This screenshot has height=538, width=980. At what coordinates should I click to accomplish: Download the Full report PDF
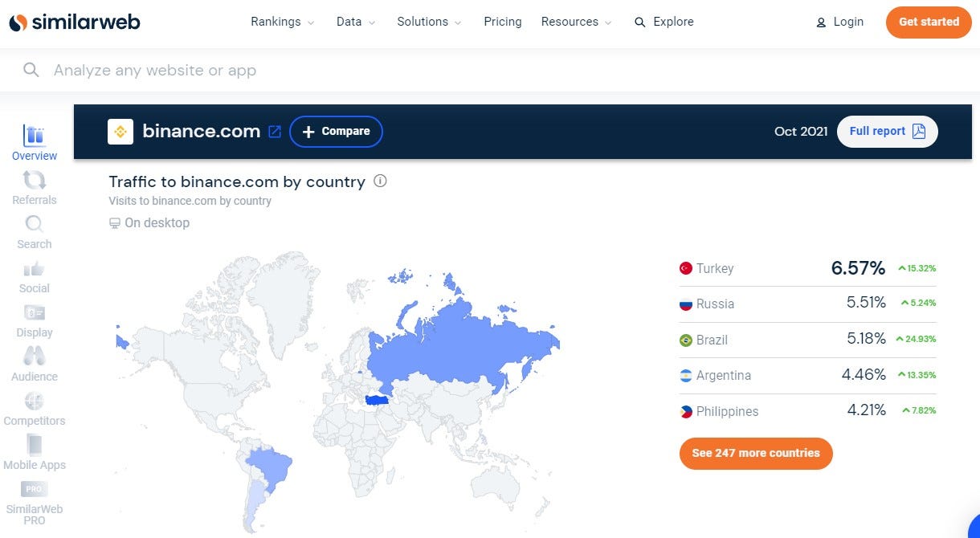pyautogui.click(x=888, y=132)
